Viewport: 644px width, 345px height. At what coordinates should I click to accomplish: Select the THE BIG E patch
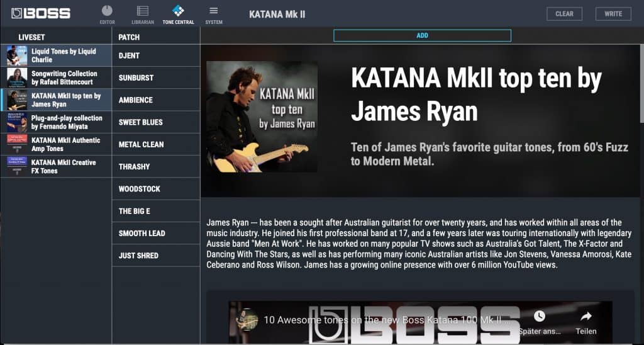156,211
